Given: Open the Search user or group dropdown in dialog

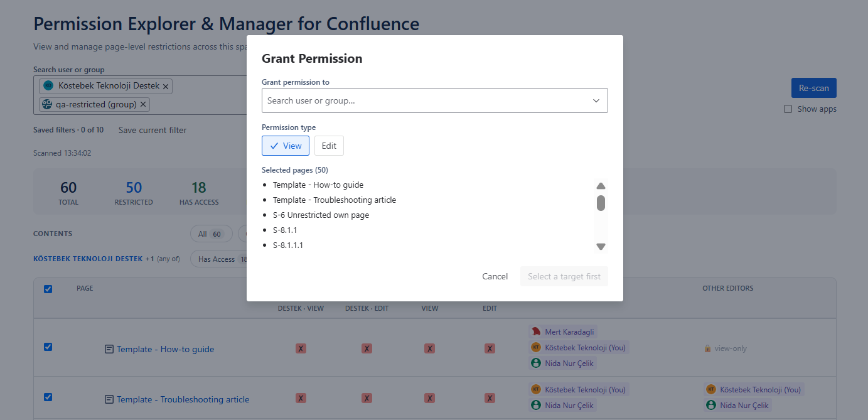Looking at the screenshot, I should 434,100.
